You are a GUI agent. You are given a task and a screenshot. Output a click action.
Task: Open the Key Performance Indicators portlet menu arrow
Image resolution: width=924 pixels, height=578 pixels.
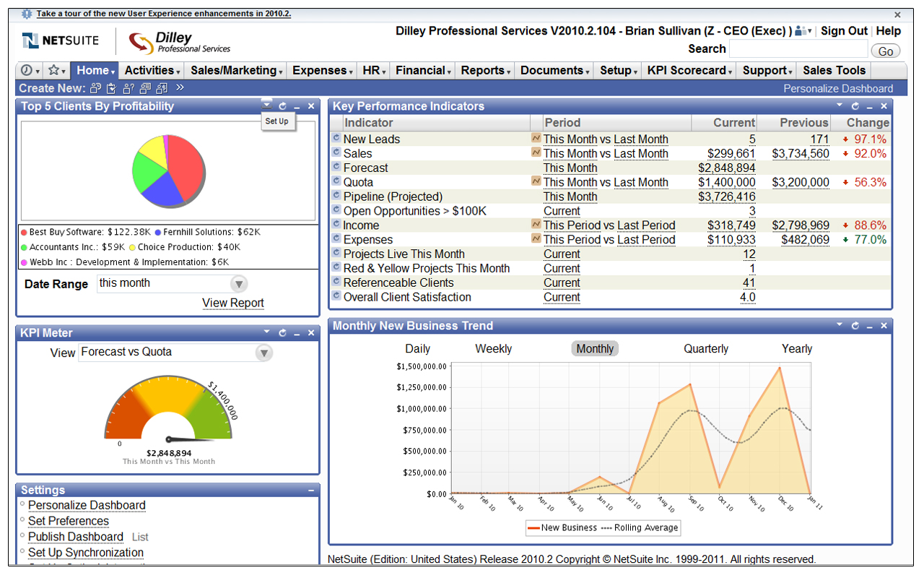click(840, 105)
